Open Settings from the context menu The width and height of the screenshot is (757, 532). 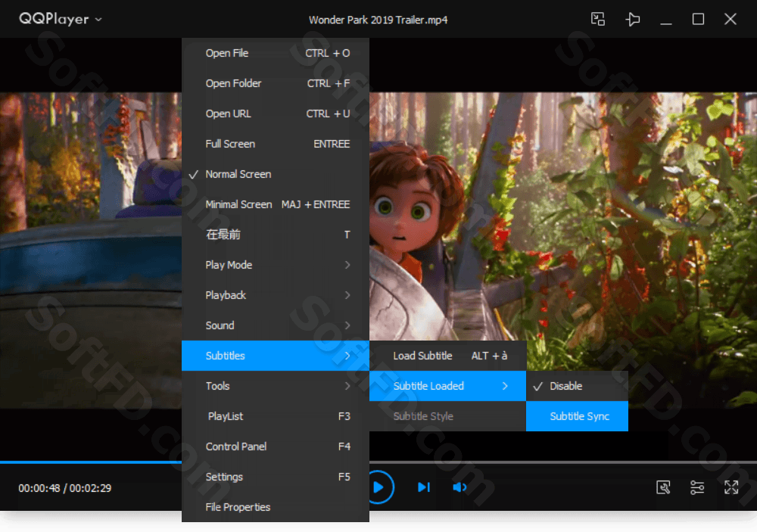[x=276, y=477]
